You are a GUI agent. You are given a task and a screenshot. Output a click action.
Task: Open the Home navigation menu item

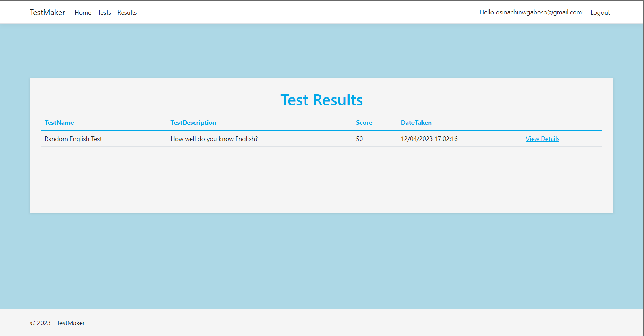tap(83, 12)
